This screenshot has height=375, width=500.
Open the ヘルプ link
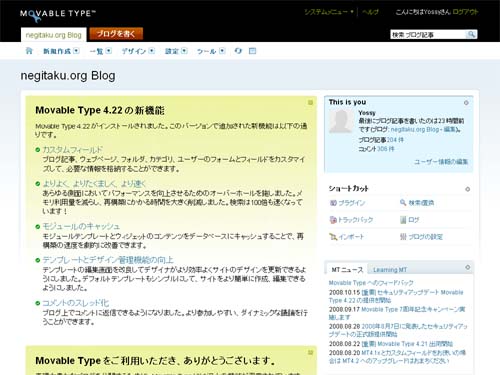click(370, 12)
